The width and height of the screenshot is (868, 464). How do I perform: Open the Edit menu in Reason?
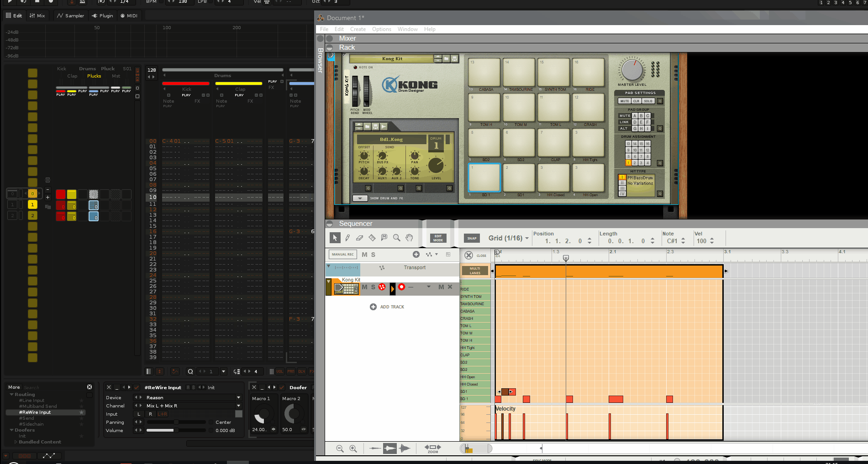[x=339, y=29]
